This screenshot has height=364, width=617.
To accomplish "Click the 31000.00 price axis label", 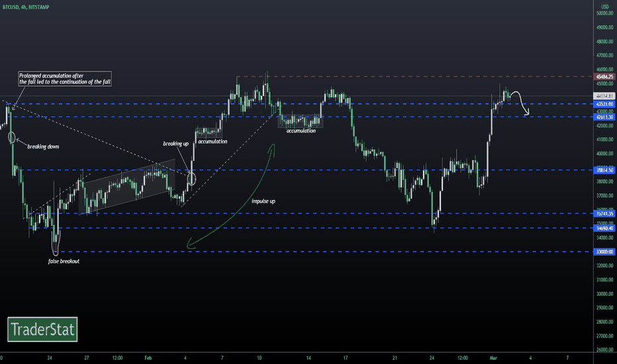I will coord(605,280).
